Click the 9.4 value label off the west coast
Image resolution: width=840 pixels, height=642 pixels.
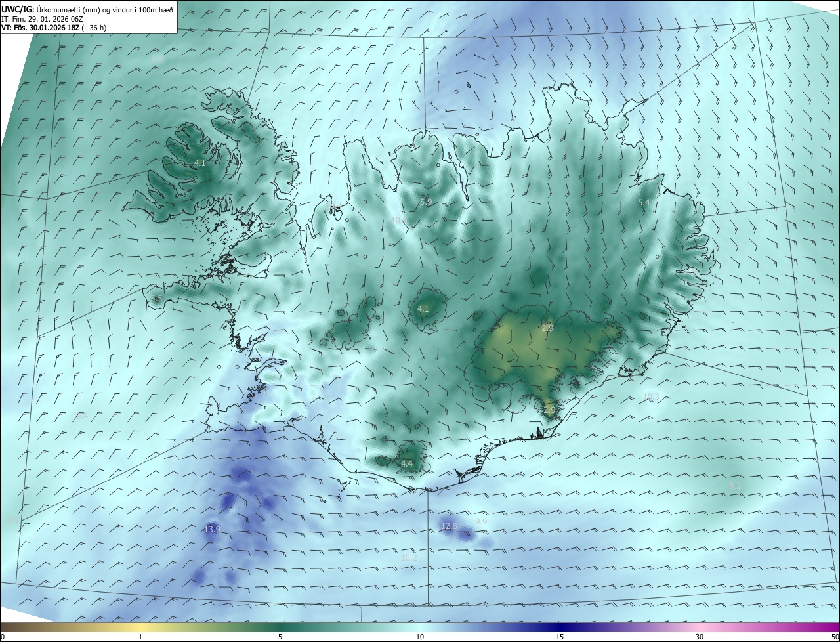point(82,416)
